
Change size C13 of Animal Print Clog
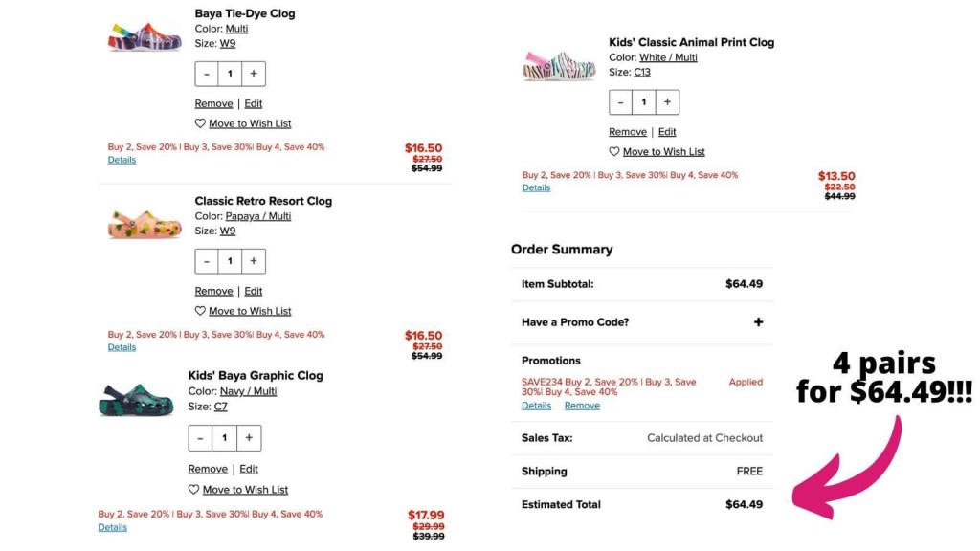pos(642,72)
